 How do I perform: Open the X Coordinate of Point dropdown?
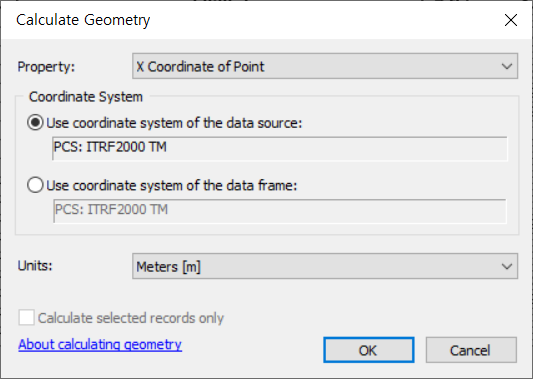pos(325,66)
